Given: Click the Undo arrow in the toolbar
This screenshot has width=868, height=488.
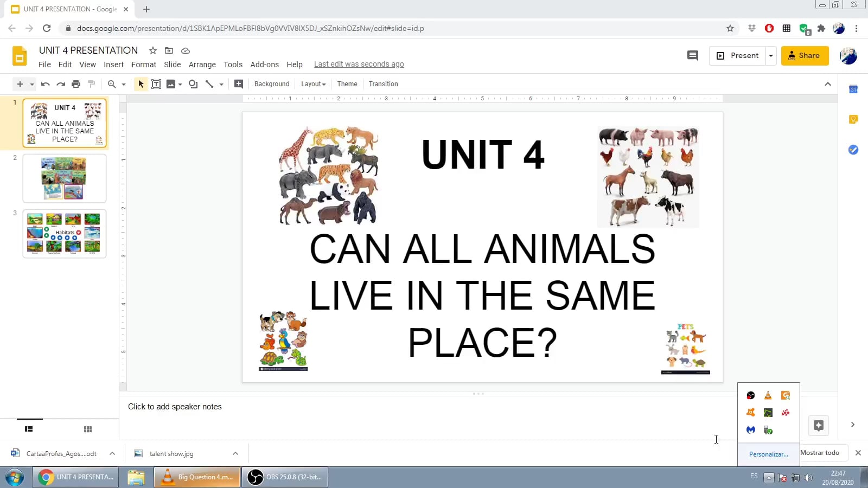Looking at the screenshot, I should pyautogui.click(x=46, y=84).
